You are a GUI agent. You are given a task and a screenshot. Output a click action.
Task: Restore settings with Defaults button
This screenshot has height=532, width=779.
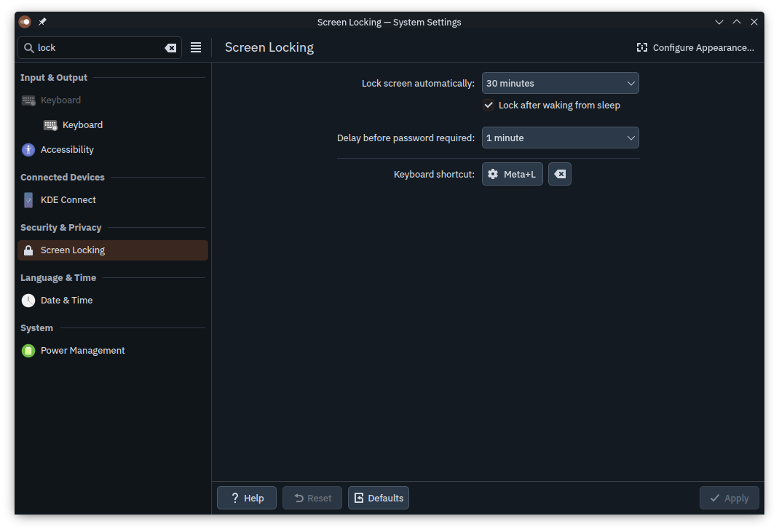(x=378, y=499)
